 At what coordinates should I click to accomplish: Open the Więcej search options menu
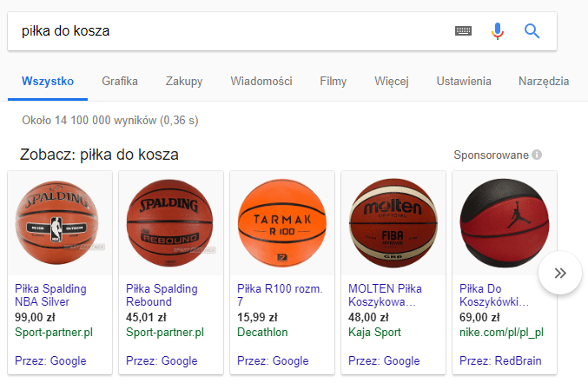tap(392, 82)
